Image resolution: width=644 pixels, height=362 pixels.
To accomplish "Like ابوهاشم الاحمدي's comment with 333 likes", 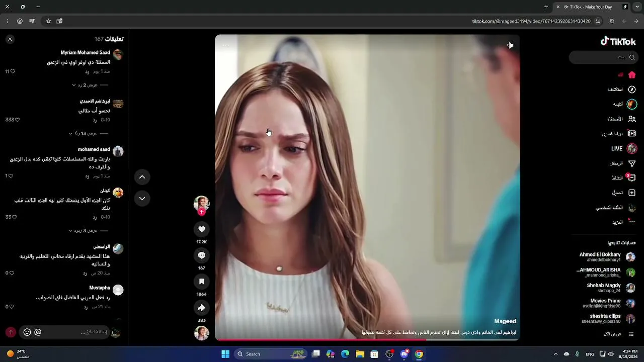I will coord(17,120).
